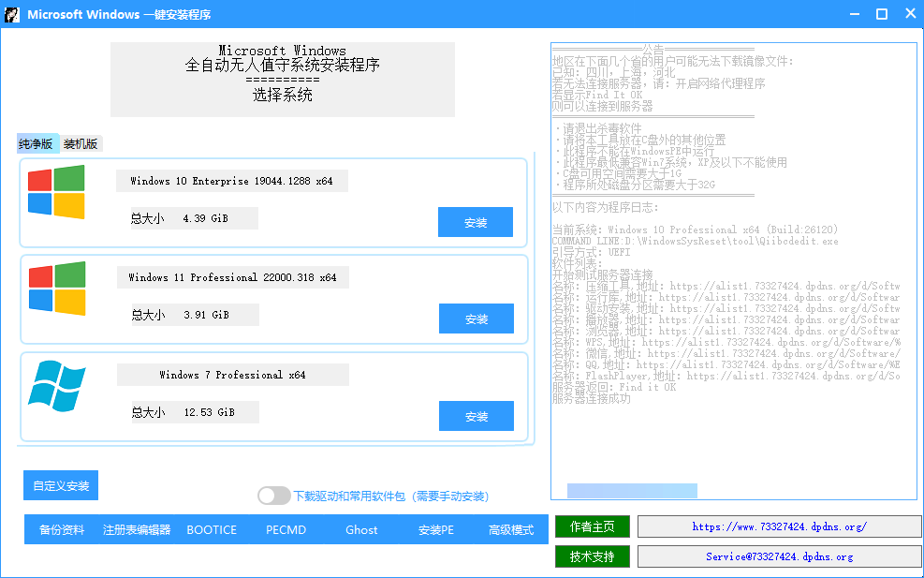
Task: Click the 作者主页 author homepage button
Action: 592,526
